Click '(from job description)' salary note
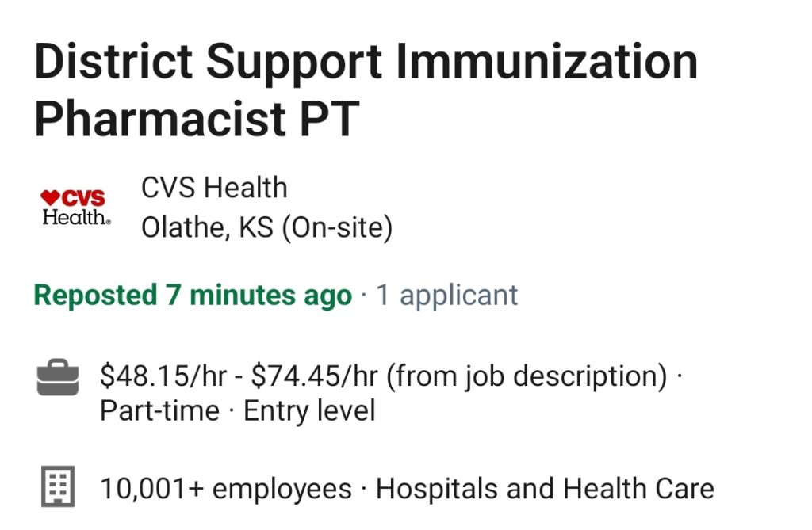The height and width of the screenshot is (530, 812). pyautogui.click(x=527, y=376)
